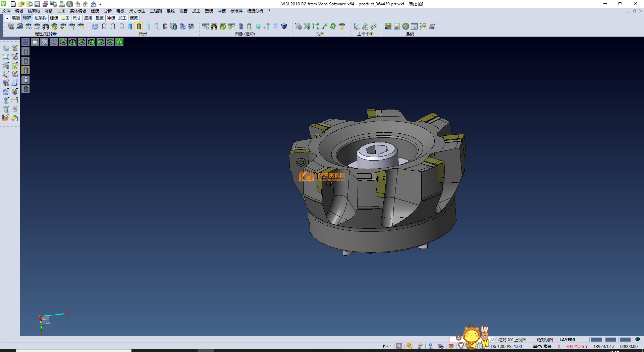Click the traffic light filter icon
The width and height of the screenshot is (644, 352).
click(x=46, y=27)
